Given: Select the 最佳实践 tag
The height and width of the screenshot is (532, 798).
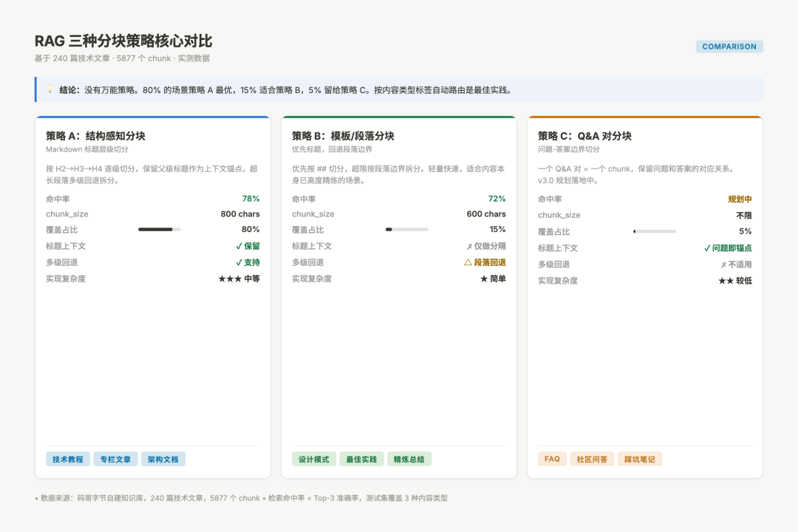Looking at the screenshot, I should [361, 459].
